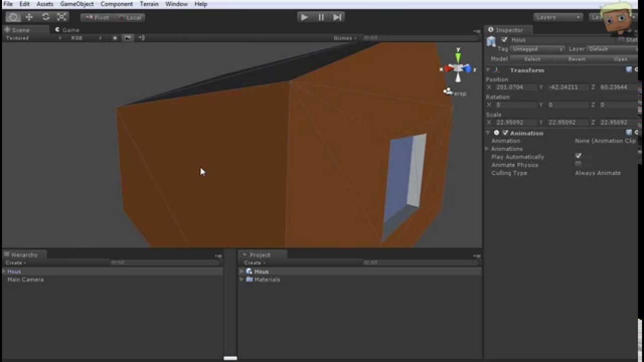644x362 pixels.
Task: Click the Position Z field
Action: point(618,87)
